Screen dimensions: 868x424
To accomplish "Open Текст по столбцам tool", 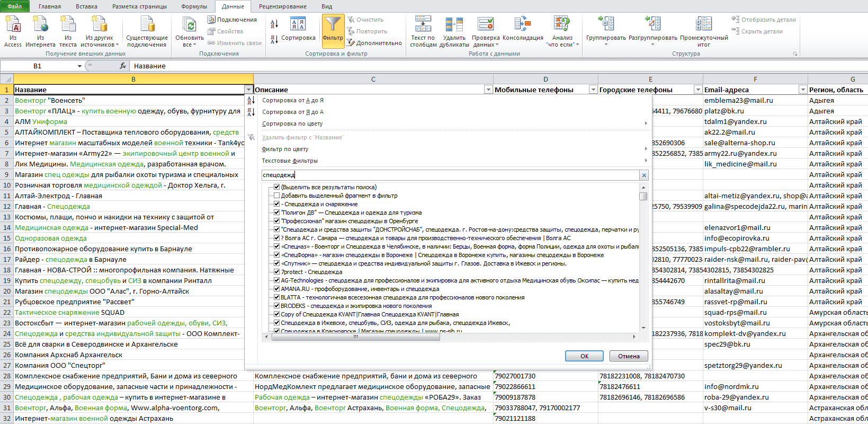I will 423,32.
